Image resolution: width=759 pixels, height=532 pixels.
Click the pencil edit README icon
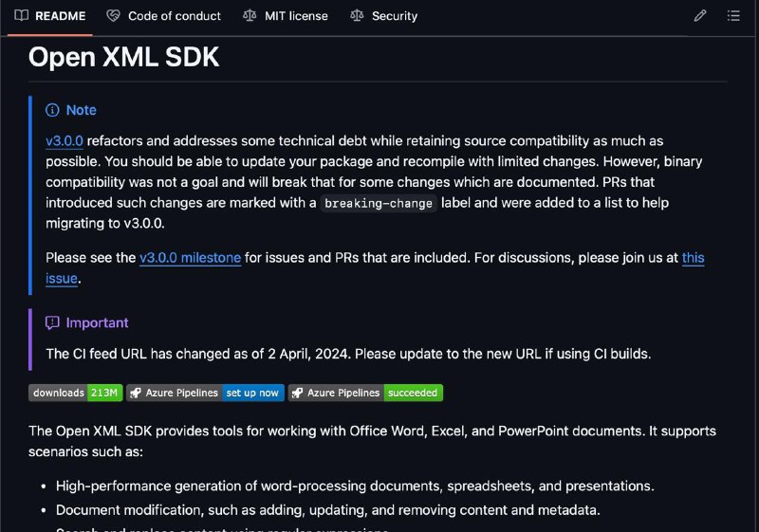(699, 16)
